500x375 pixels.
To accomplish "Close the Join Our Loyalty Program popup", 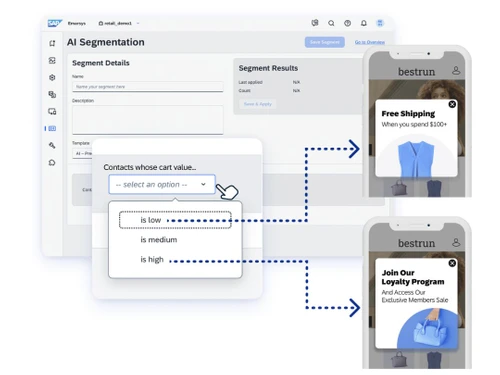I will pos(452,263).
